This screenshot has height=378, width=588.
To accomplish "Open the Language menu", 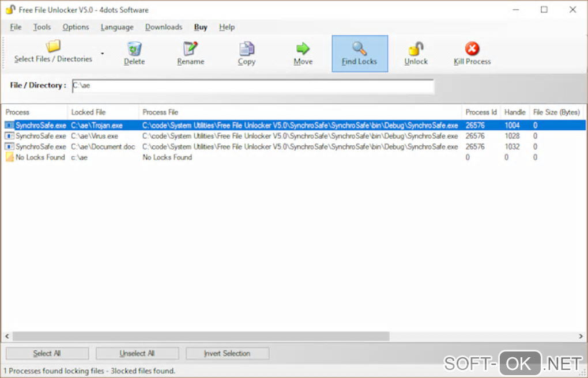I will (117, 27).
